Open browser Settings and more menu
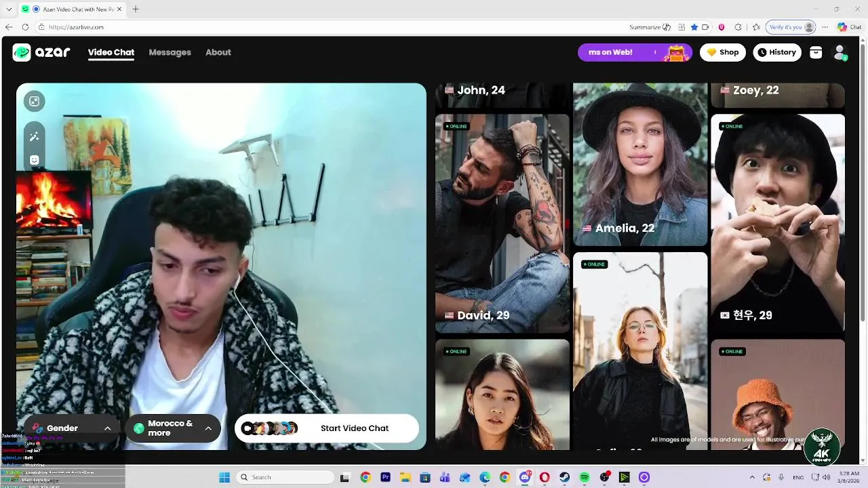 click(x=825, y=27)
